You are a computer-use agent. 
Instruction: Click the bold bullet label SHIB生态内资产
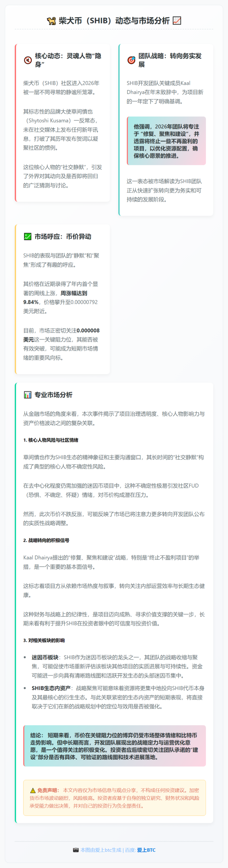coord(51,688)
